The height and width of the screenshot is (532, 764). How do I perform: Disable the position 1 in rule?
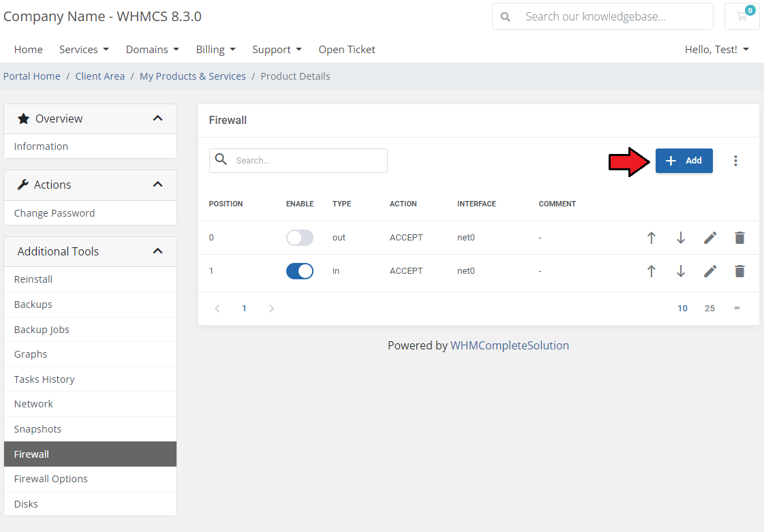tap(300, 271)
